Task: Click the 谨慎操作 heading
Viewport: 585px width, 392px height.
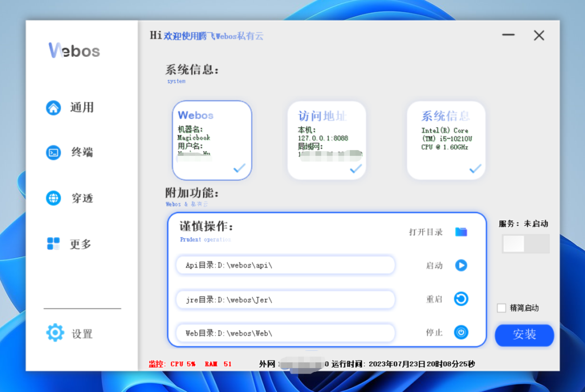Action: point(206,226)
